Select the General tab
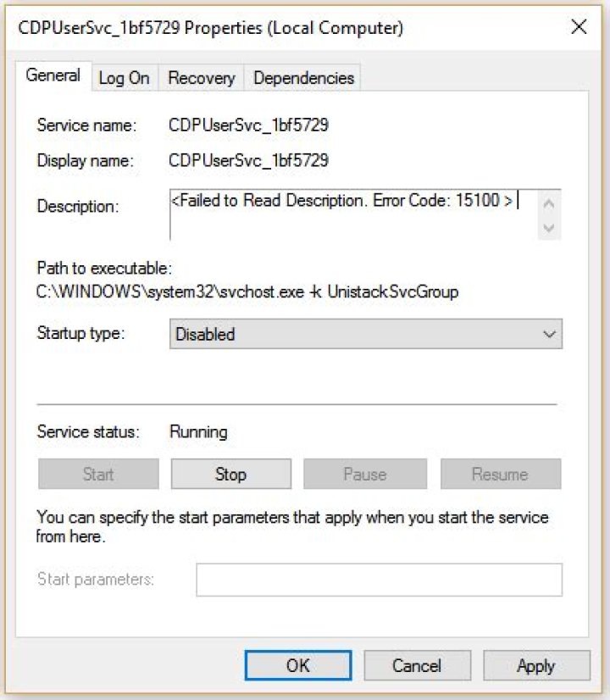 click(53, 75)
